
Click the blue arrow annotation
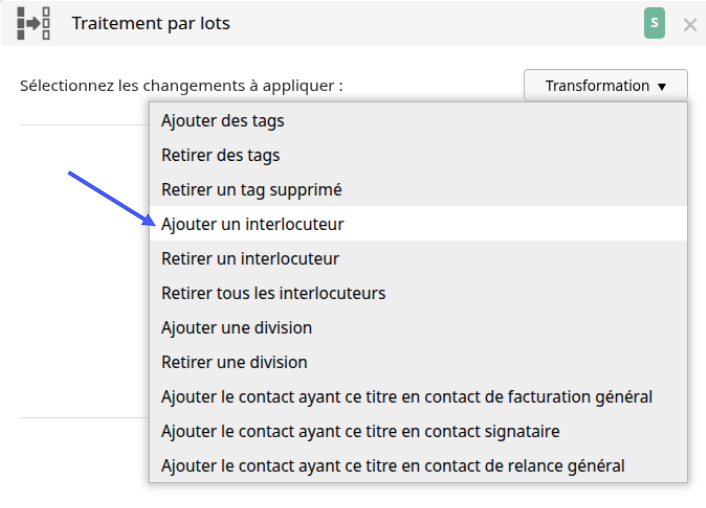coord(112,198)
